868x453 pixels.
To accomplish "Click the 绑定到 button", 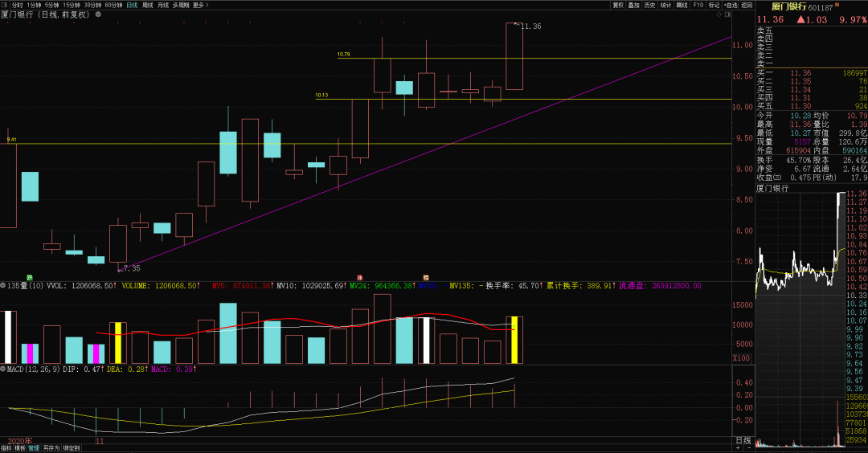I will coord(71,448).
